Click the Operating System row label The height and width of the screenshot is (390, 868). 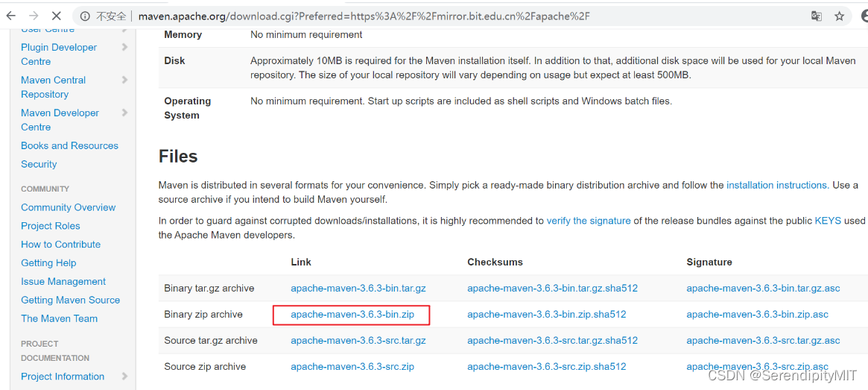coord(188,108)
